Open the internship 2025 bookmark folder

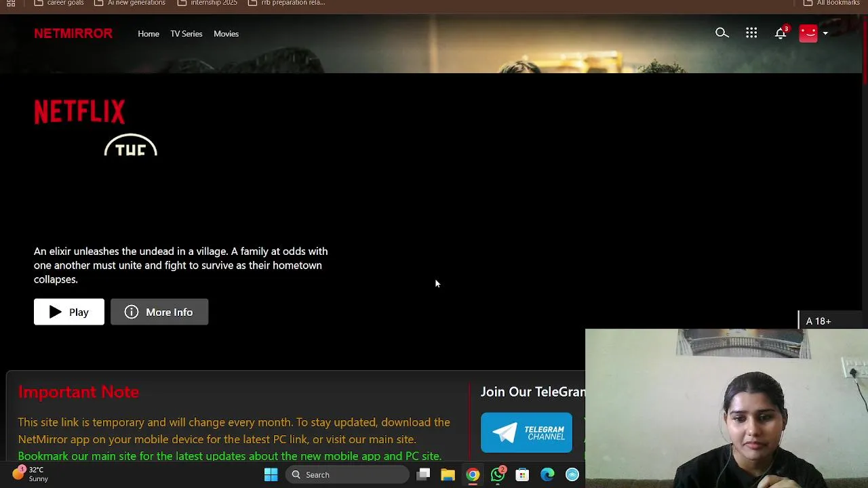pos(207,3)
